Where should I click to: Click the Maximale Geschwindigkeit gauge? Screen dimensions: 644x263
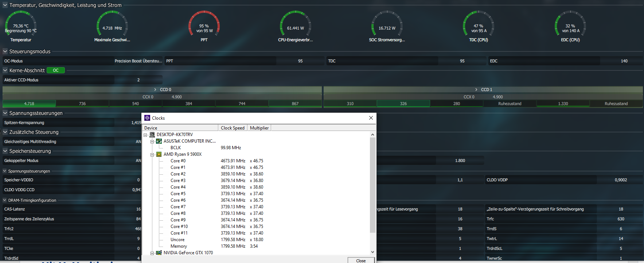tap(112, 27)
